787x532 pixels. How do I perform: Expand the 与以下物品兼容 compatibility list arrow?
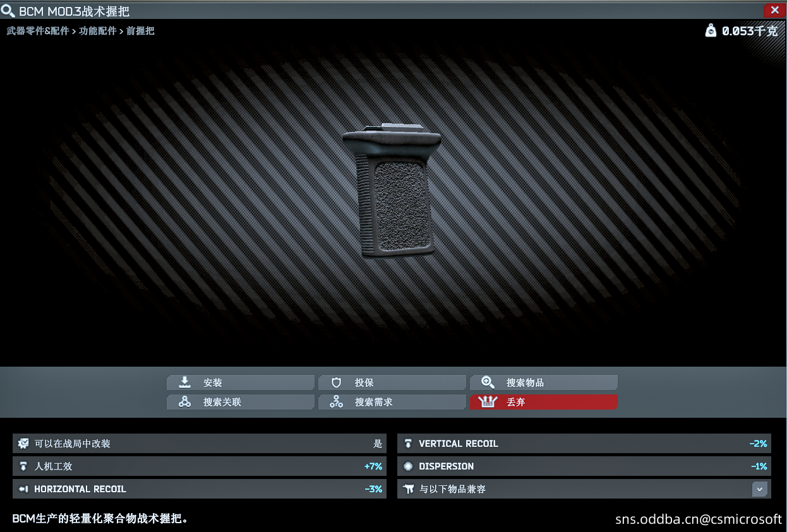tap(759, 489)
